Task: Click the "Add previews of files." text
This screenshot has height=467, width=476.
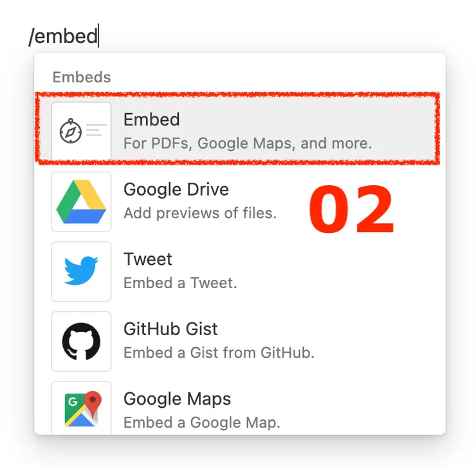Action: click(200, 213)
